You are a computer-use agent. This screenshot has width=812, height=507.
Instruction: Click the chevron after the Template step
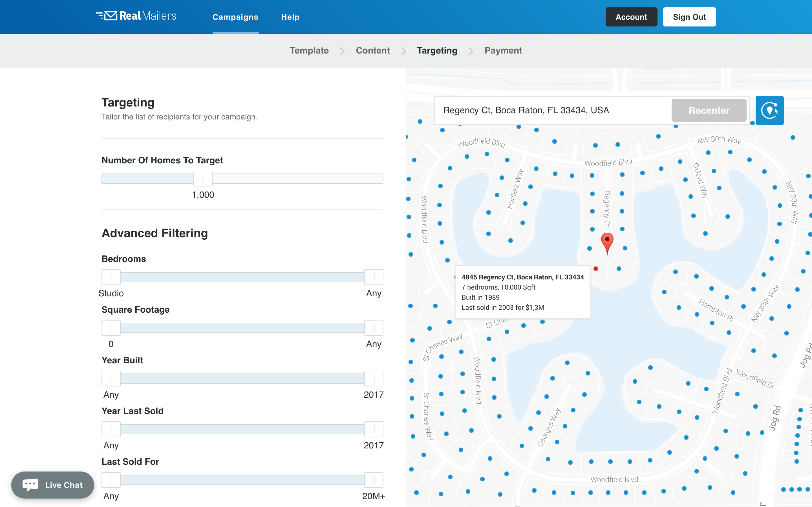point(342,51)
